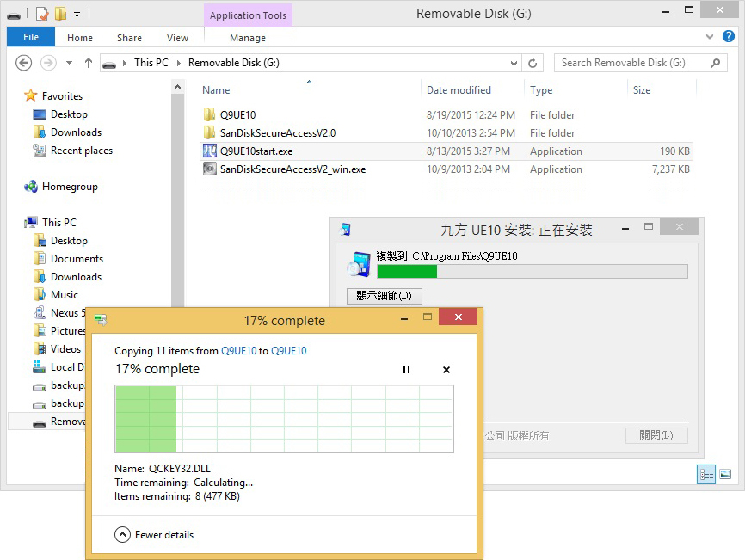Open Music folder under This PC
Image resolution: width=745 pixels, height=560 pixels.
65,294
